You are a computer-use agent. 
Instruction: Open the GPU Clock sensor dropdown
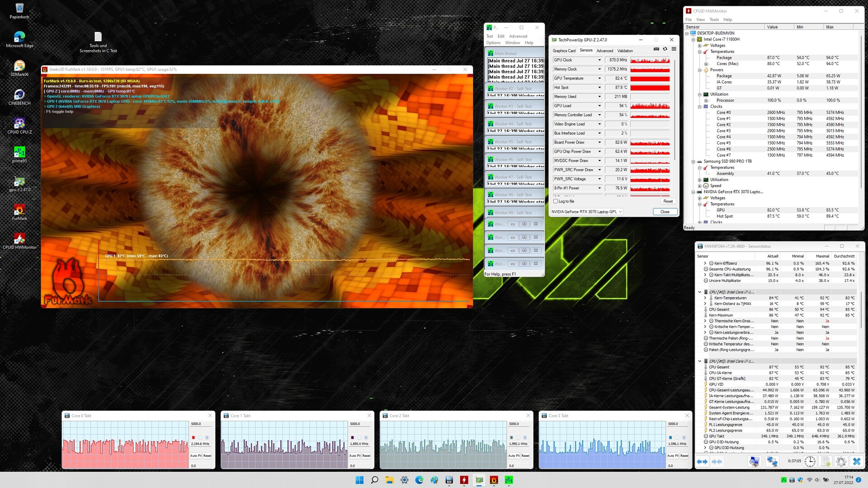tap(599, 60)
